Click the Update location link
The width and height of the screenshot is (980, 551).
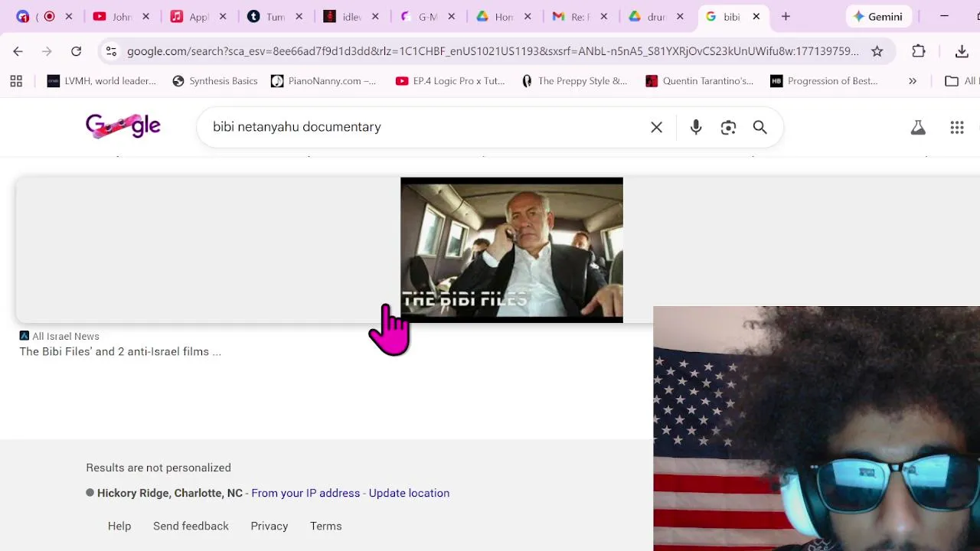click(x=409, y=493)
